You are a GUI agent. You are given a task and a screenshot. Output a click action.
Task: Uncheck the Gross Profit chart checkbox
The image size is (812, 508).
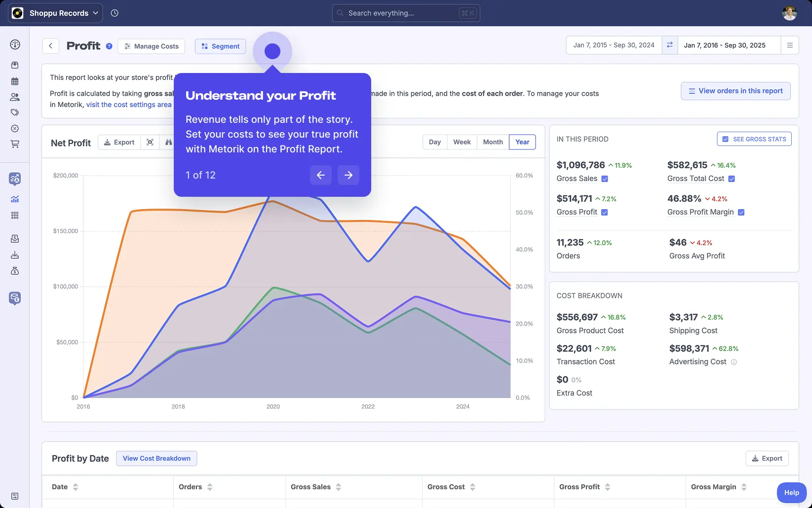pos(605,212)
